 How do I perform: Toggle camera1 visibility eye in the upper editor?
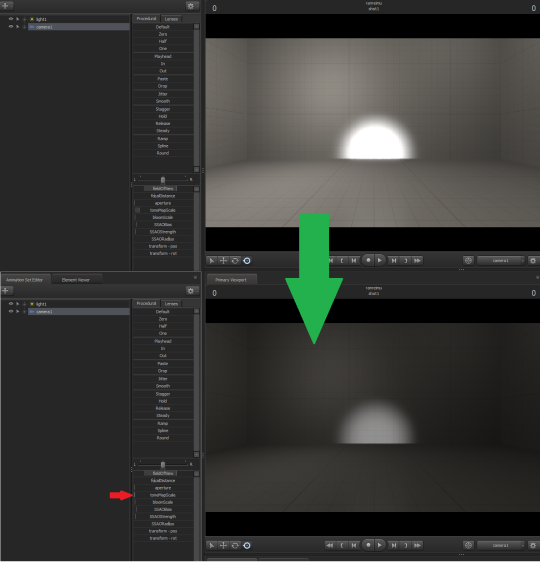click(11, 27)
